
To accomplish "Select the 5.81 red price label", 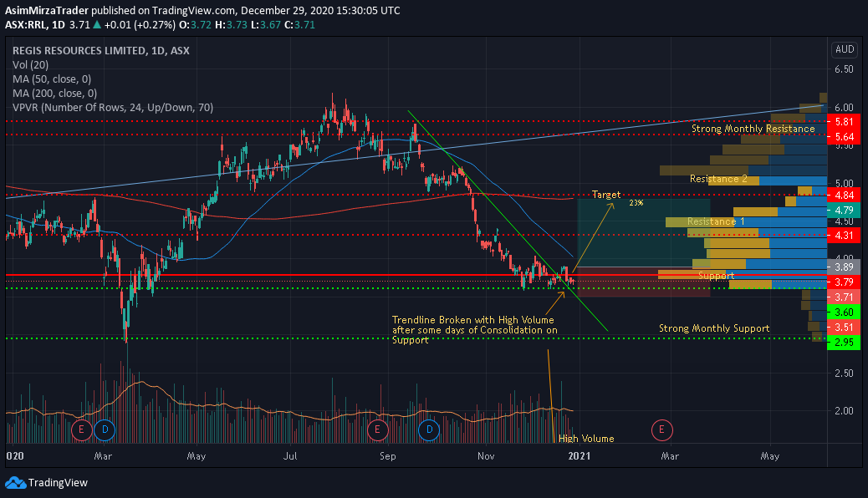I will (x=844, y=122).
